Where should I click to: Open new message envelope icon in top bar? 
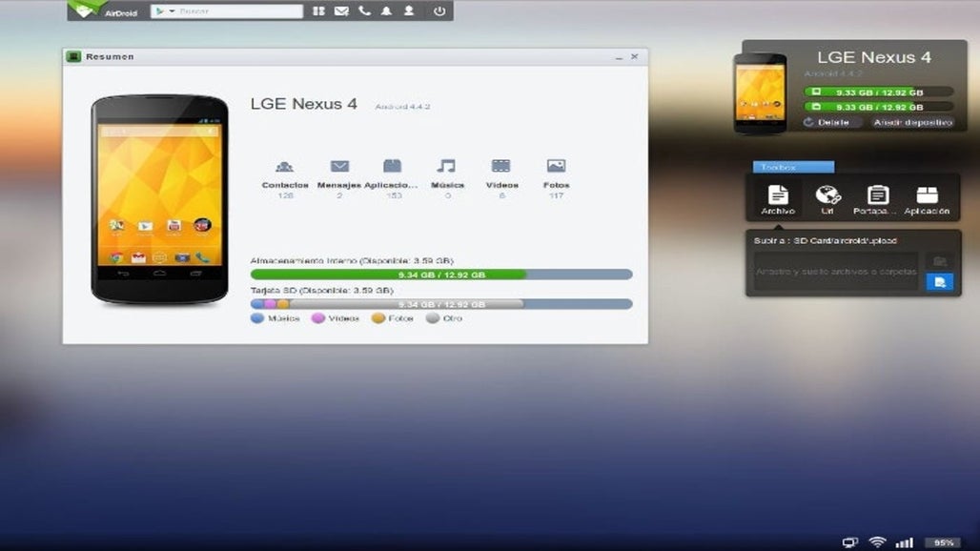pyautogui.click(x=341, y=11)
